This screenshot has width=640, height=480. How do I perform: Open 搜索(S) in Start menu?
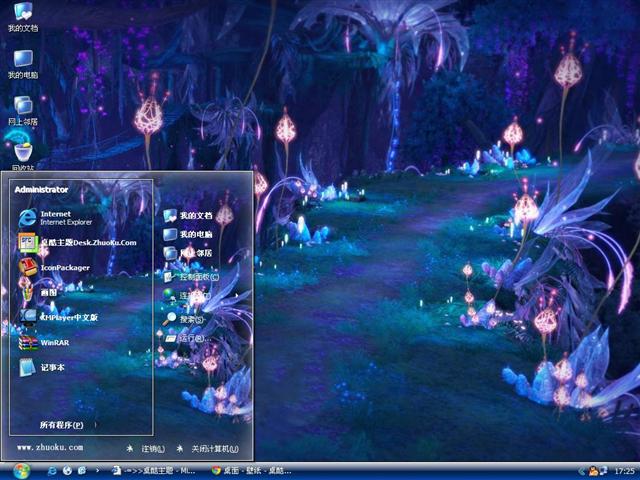(x=184, y=319)
